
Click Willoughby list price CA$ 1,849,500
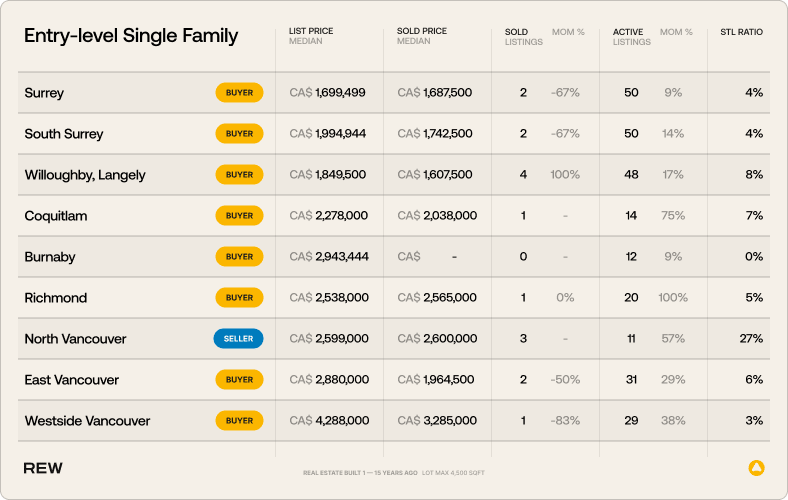[328, 174]
